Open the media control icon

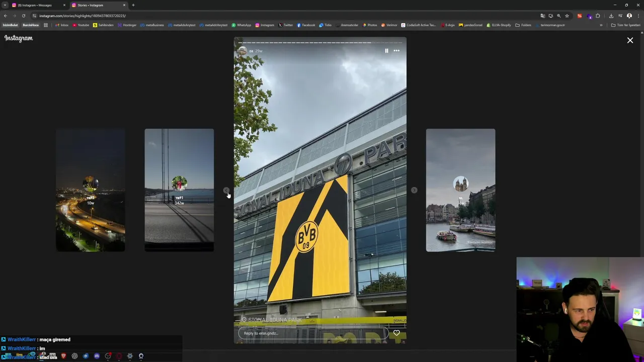[620, 16]
